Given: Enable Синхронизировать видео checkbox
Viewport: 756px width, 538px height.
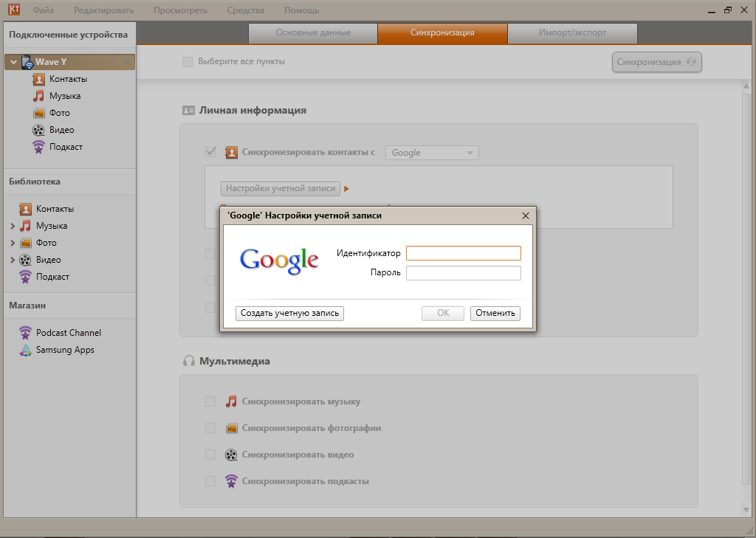Looking at the screenshot, I should click(x=210, y=454).
